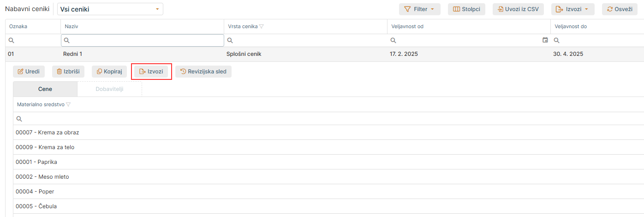Click the Izbriši trash button
This screenshot has width=644, height=217.
[68, 72]
